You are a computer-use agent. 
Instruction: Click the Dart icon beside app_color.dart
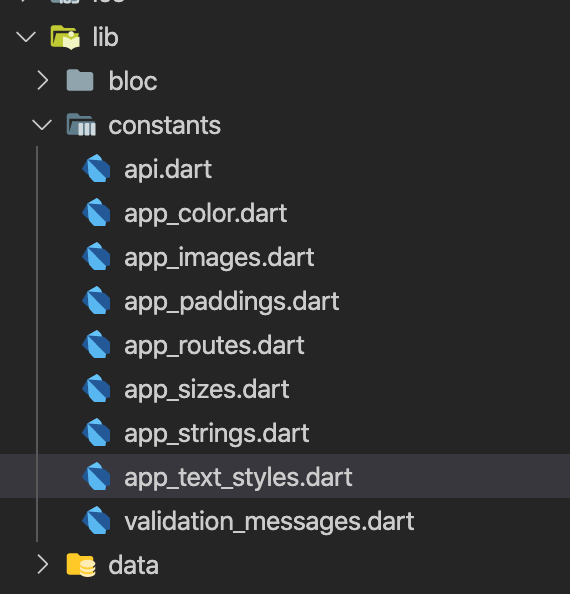[x=97, y=212]
